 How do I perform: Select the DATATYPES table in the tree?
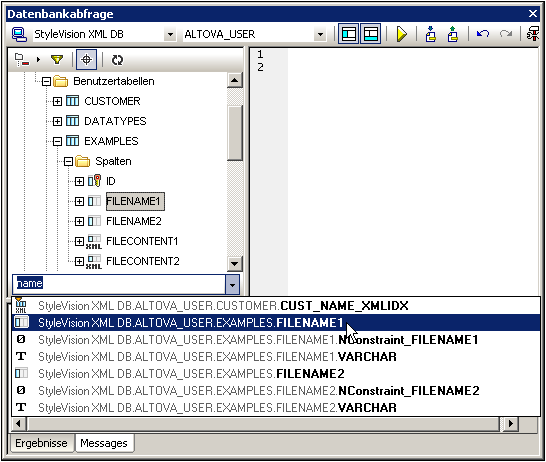coord(115,121)
